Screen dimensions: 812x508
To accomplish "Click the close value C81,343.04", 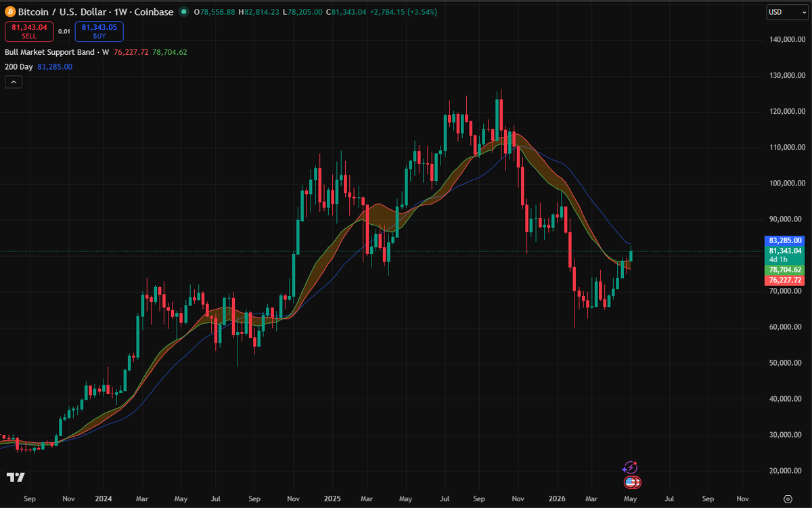I will 346,12.
